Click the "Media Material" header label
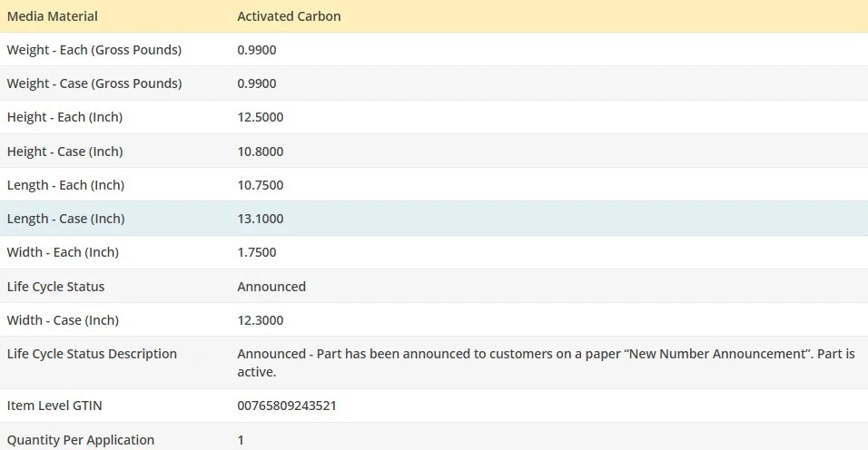The image size is (868, 450). point(53,16)
